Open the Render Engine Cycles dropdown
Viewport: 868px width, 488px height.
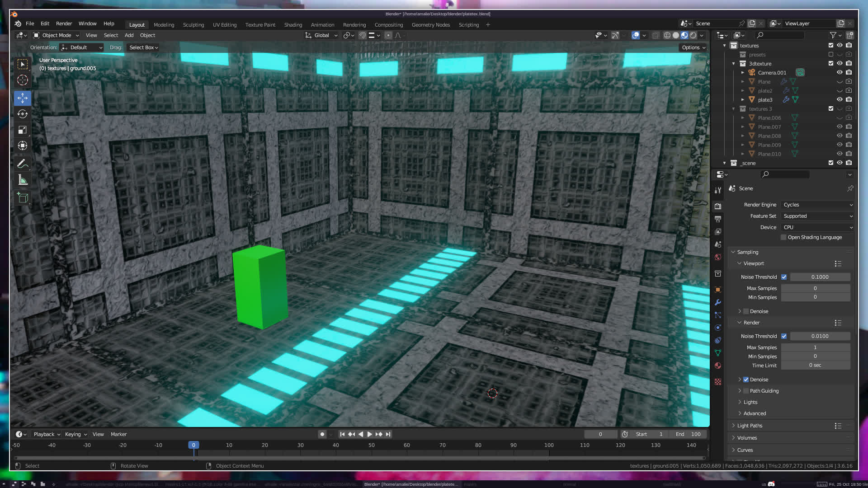click(x=817, y=205)
